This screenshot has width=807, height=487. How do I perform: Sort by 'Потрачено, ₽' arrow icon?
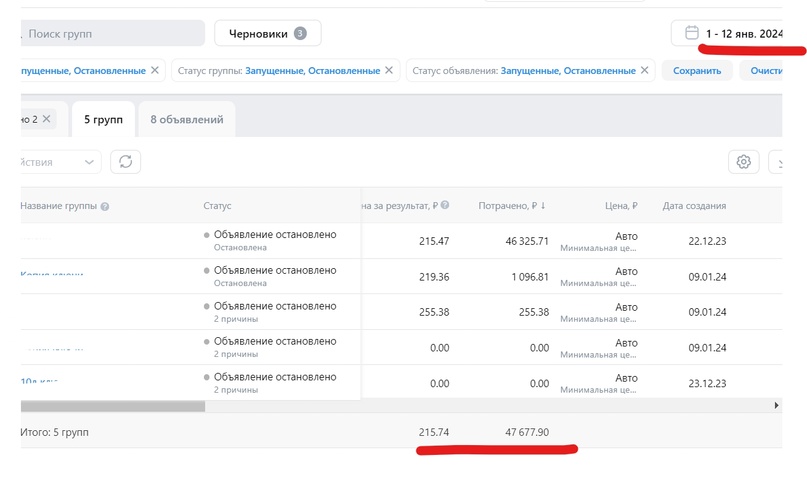(x=543, y=206)
